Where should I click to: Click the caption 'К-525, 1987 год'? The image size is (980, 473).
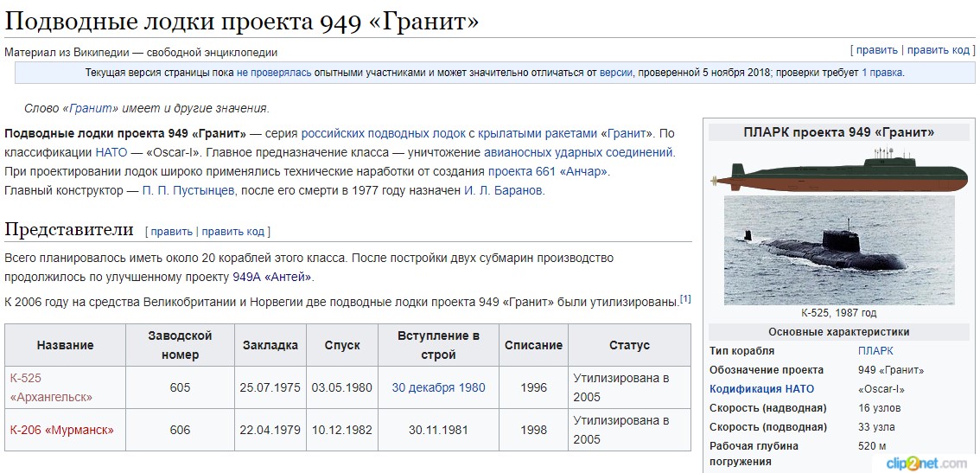[x=839, y=313]
